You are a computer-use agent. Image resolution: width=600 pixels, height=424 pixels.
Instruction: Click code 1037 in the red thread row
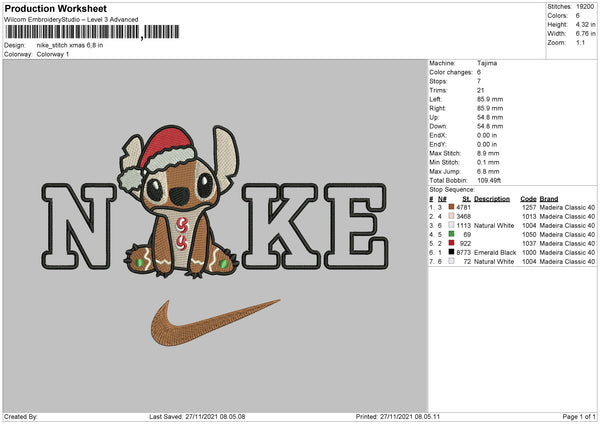529,243
